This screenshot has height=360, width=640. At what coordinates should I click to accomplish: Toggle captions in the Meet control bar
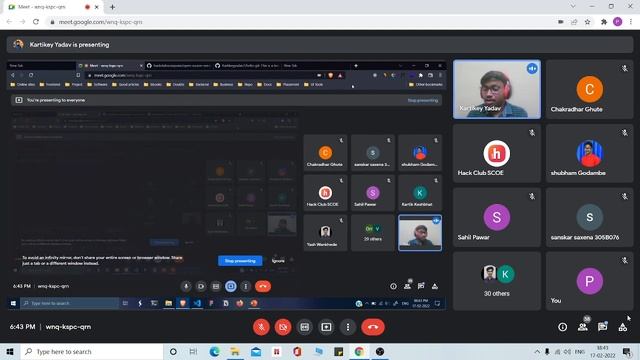tap(304, 327)
